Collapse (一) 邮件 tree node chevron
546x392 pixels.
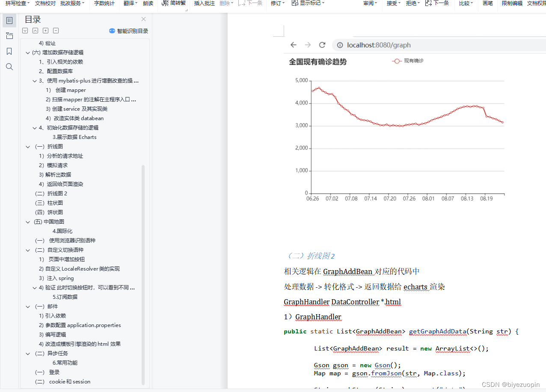28,307
